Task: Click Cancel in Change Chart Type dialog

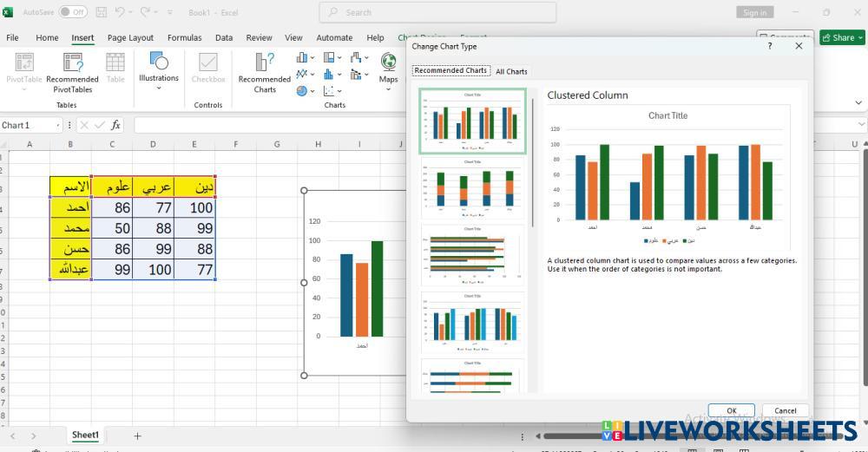Action: tap(785, 410)
